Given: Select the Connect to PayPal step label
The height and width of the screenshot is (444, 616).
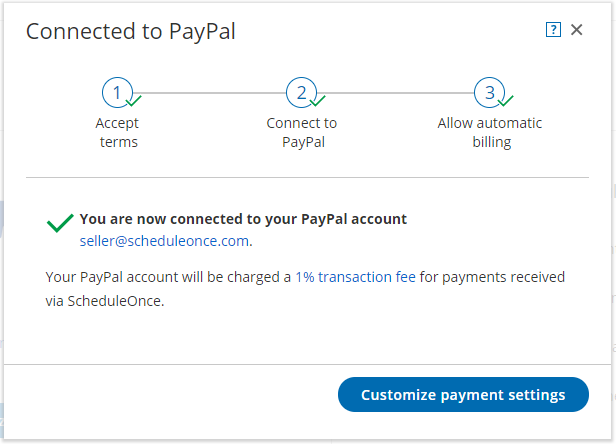Looking at the screenshot, I should click(x=301, y=133).
